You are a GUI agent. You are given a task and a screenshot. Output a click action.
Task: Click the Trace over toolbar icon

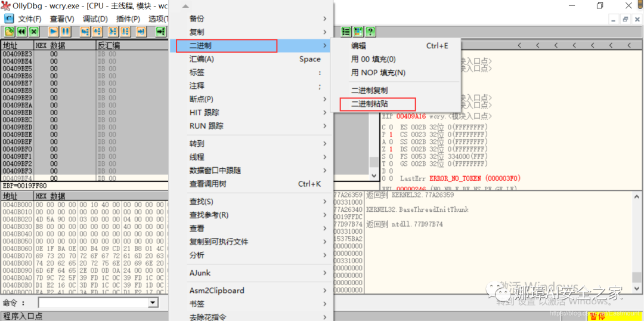coord(125,32)
